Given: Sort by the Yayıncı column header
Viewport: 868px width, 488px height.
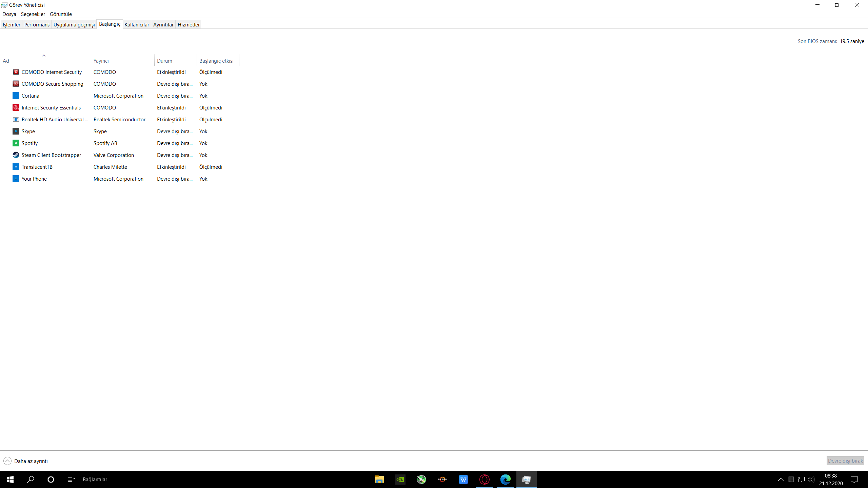Looking at the screenshot, I should click(x=123, y=60).
